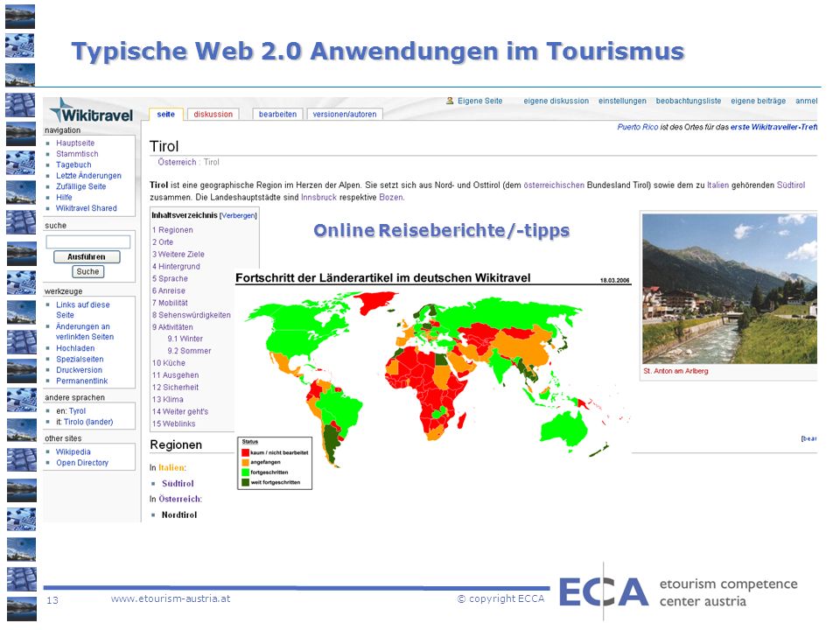The width and height of the screenshot is (840, 630).
Task: Jump to '15 Weblinks' section
Action: (173, 423)
